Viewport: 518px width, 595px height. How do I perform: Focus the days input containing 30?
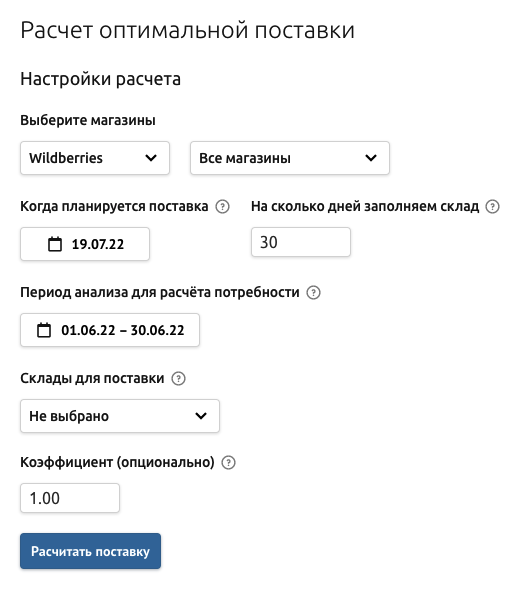click(301, 242)
